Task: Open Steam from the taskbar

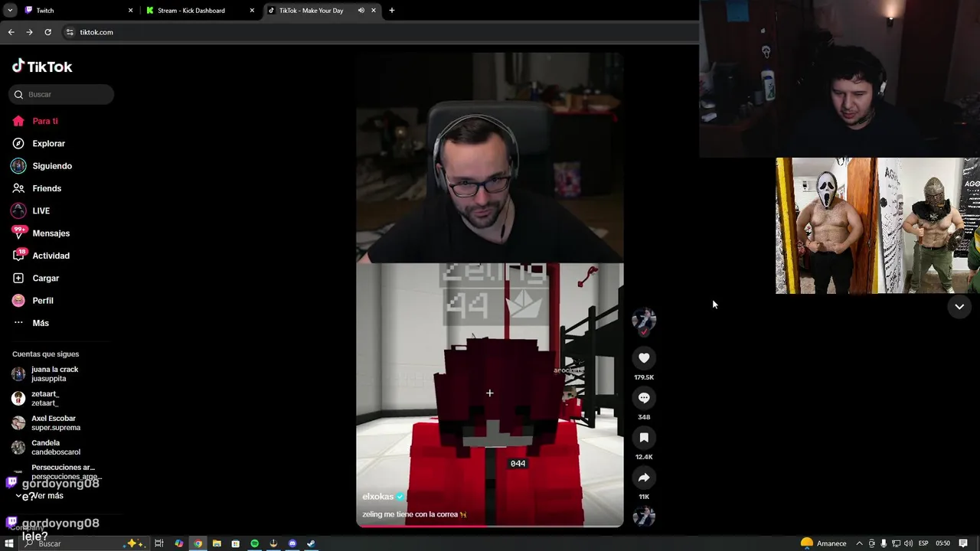Action: pyautogui.click(x=311, y=543)
